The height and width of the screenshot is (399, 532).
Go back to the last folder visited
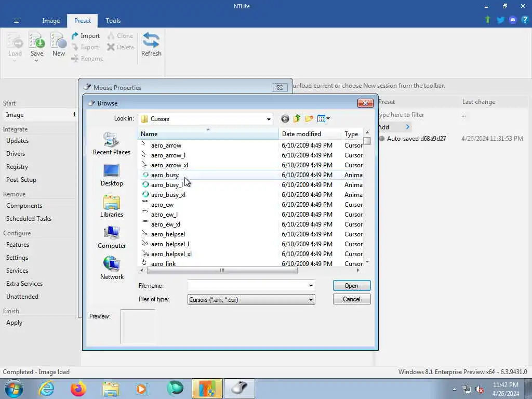pyautogui.click(x=285, y=119)
